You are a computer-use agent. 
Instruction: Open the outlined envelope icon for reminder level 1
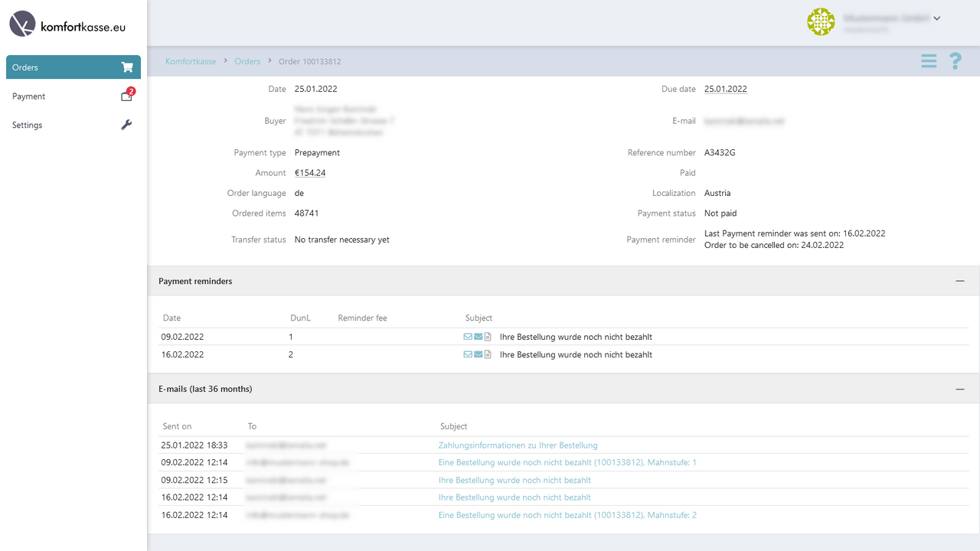(467, 336)
